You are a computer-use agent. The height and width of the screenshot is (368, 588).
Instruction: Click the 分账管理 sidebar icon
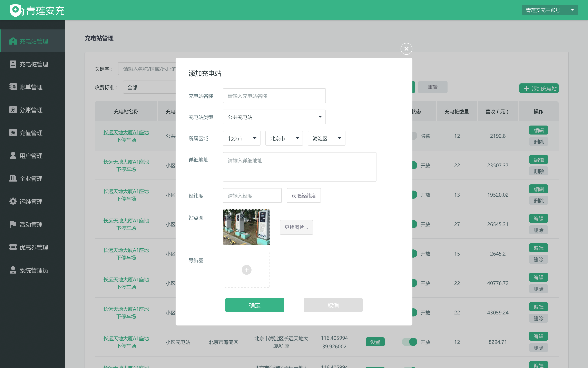click(x=13, y=110)
